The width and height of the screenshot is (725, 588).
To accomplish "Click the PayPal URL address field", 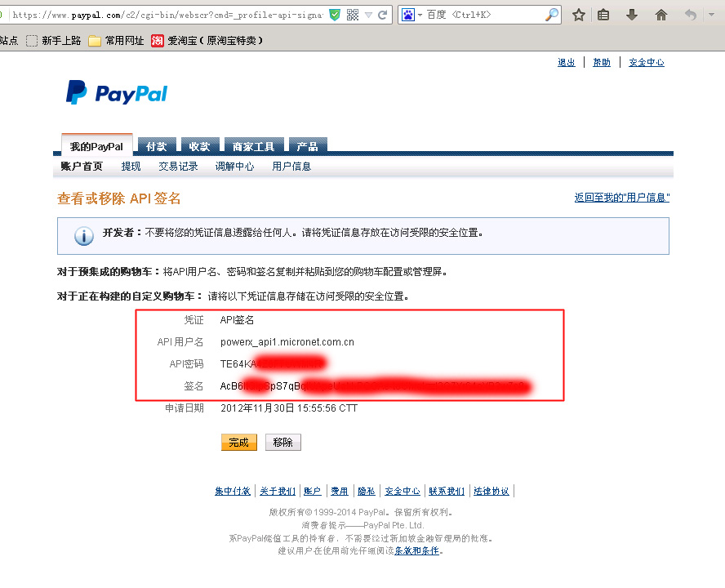I will click(x=167, y=15).
